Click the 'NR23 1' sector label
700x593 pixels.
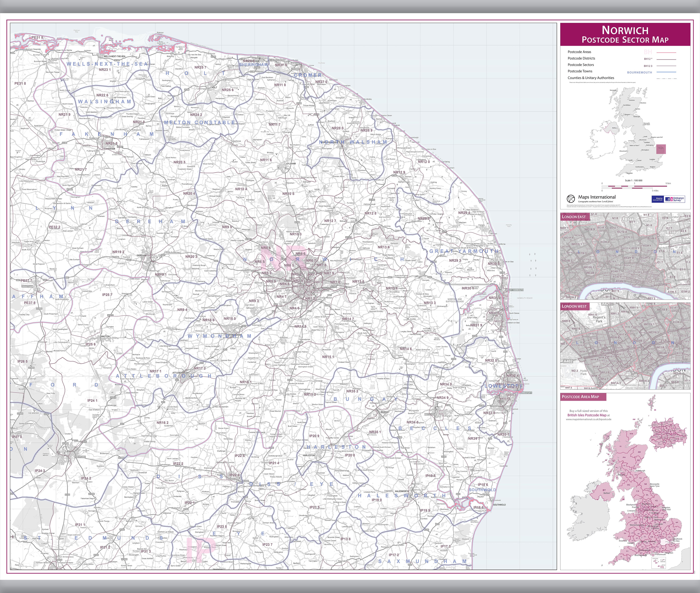(x=105, y=70)
